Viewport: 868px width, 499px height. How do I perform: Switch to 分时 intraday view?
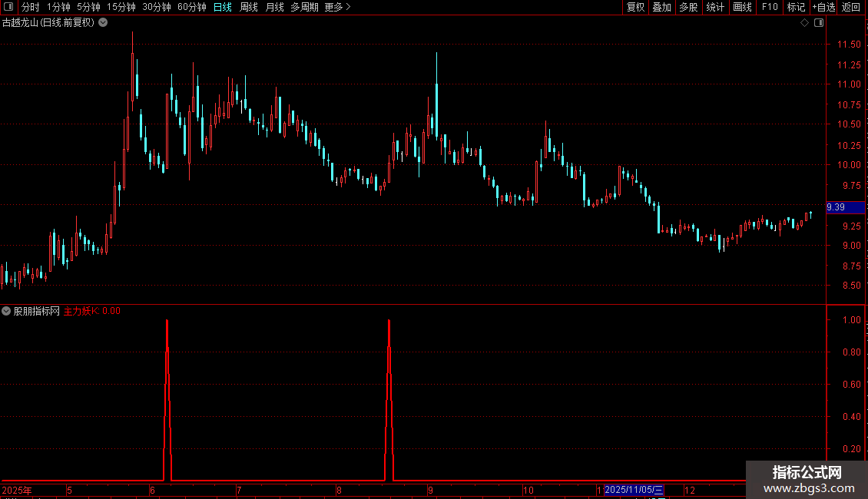(31, 7)
